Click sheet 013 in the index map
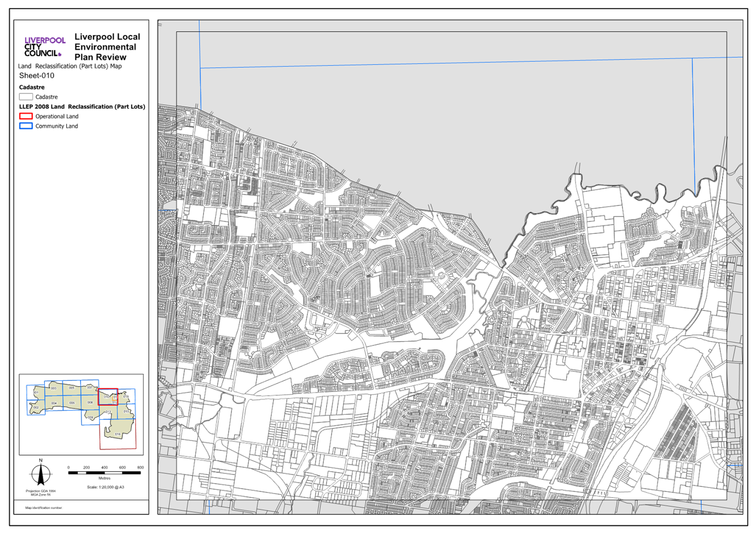Viewport: 756px width, 534px height. click(x=108, y=412)
